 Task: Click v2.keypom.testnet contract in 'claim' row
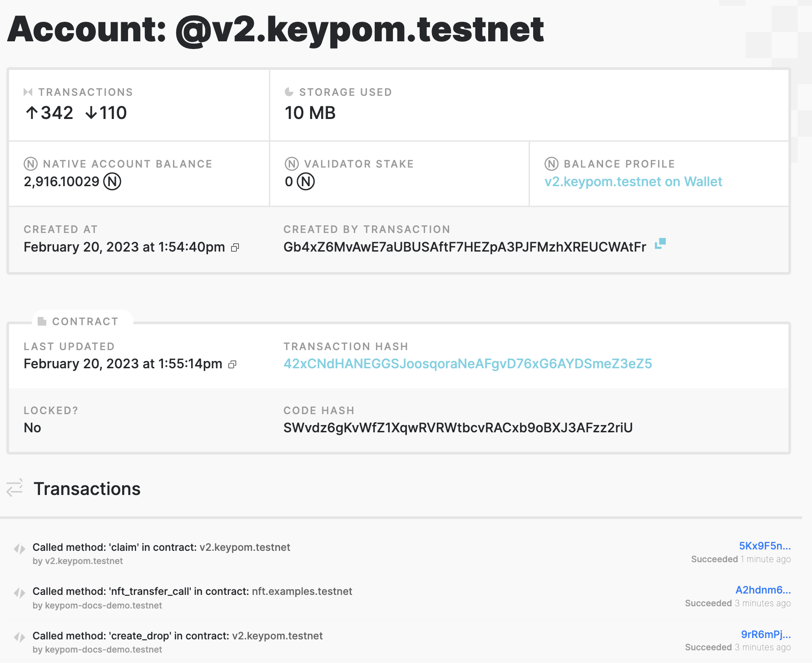[245, 547]
